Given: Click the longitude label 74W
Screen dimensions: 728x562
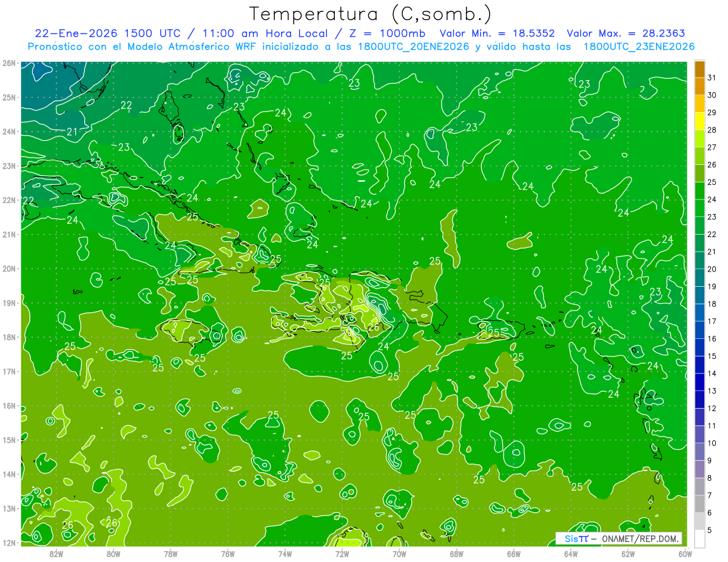Looking at the screenshot, I should (285, 554).
